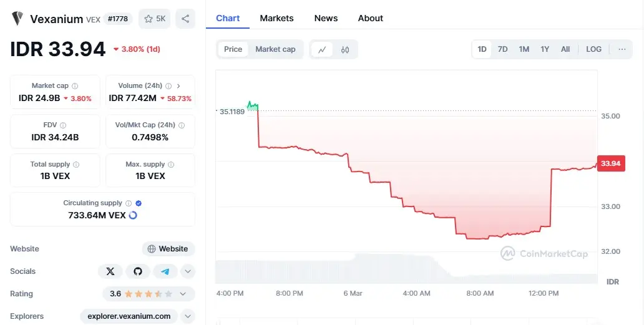Click the VEX ticker symbol
The image size is (644, 325).
(93, 20)
